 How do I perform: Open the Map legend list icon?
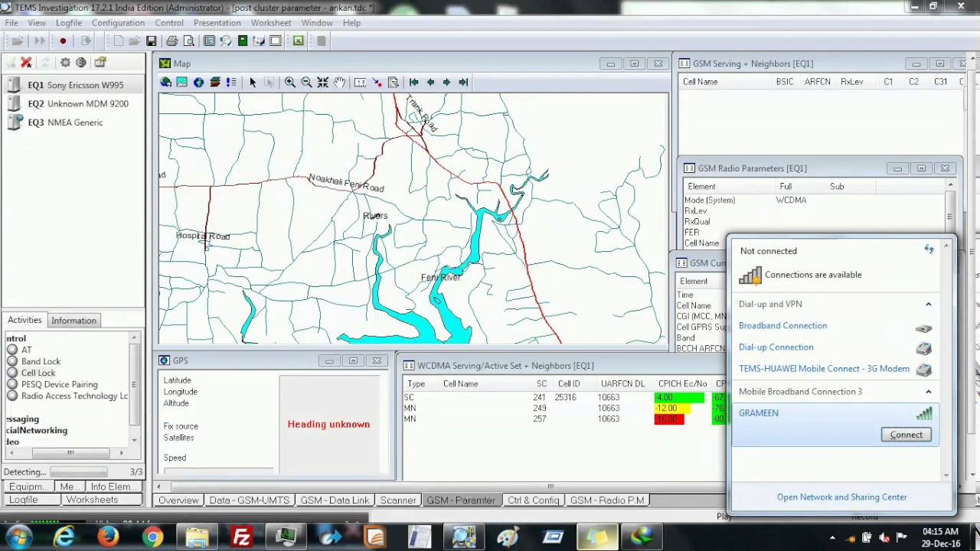[231, 82]
